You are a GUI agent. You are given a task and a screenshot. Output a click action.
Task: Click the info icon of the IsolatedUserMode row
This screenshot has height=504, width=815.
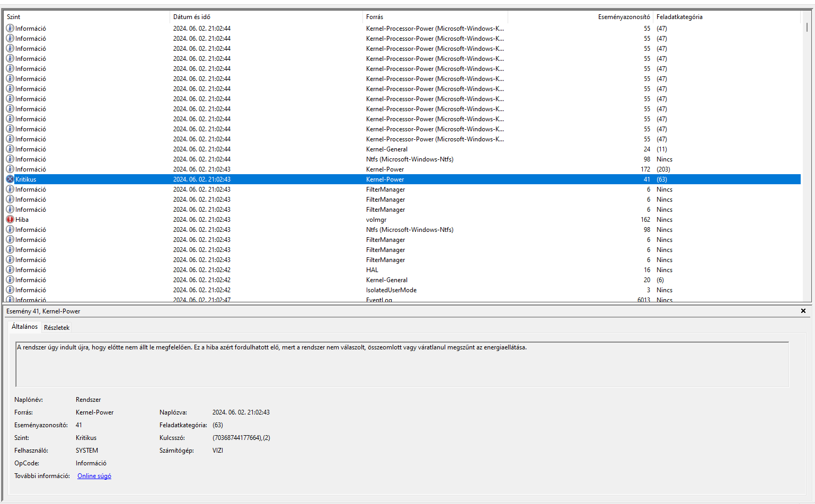coord(10,290)
